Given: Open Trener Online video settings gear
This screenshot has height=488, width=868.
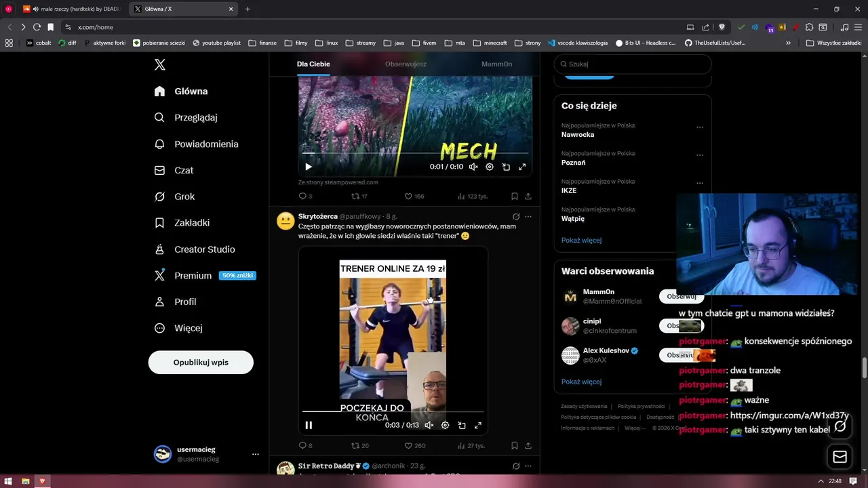Looking at the screenshot, I should (x=446, y=425).
